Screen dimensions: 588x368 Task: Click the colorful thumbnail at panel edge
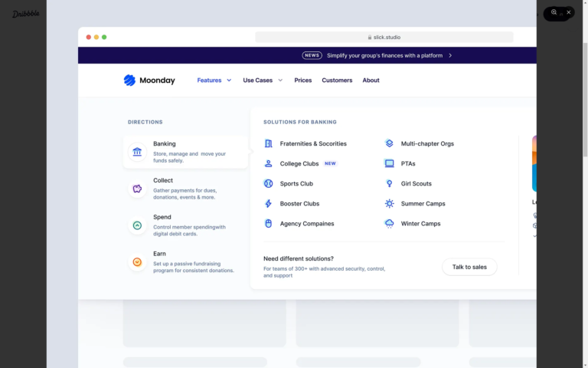coord(534,164)
